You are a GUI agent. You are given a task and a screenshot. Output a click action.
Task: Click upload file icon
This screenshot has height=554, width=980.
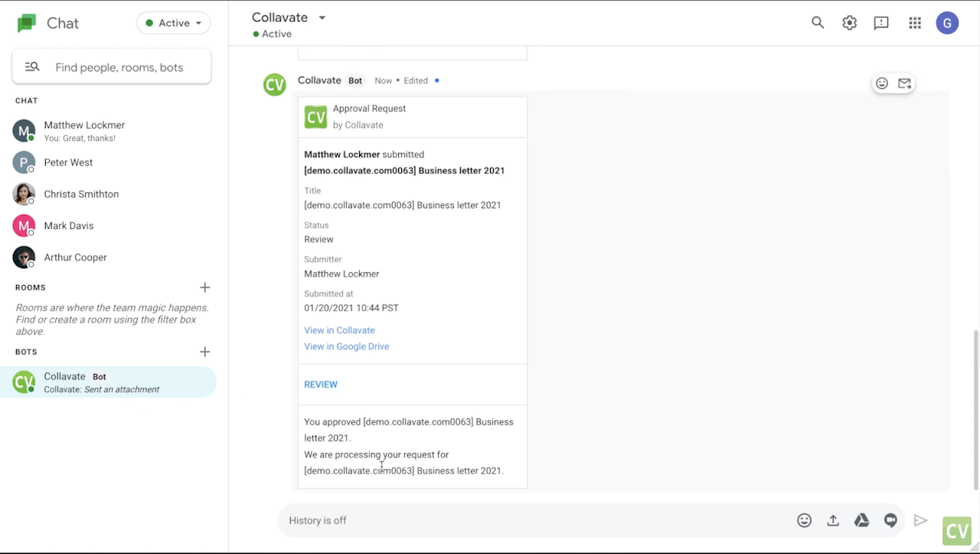pyautogui.click(x=833, y=520)
